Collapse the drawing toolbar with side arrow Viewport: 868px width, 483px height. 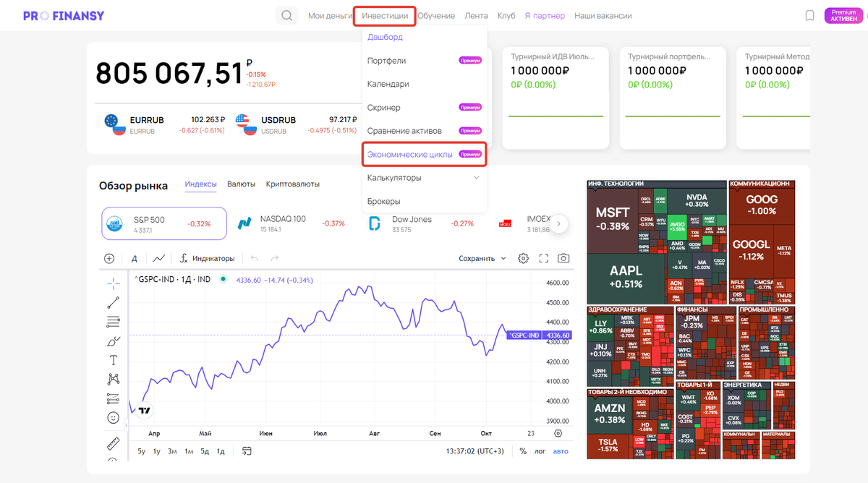(x=127, y=424)
